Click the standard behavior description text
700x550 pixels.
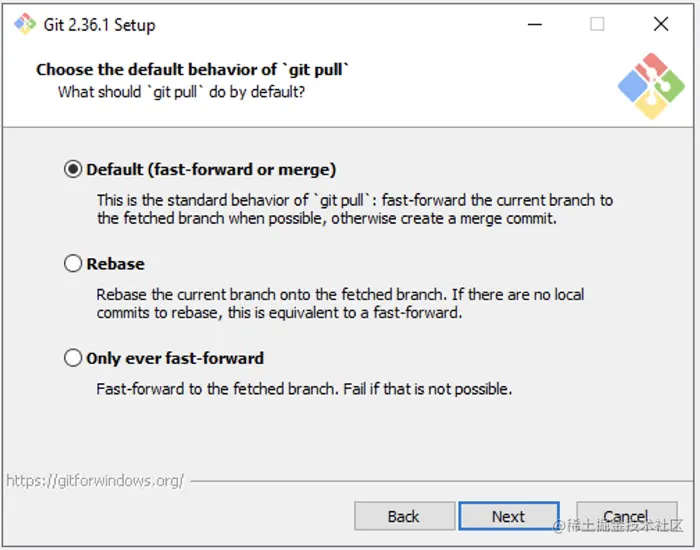[355, 209]
